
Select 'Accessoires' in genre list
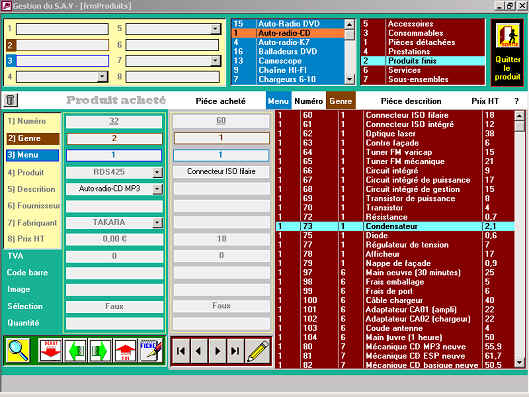point(423,24)
